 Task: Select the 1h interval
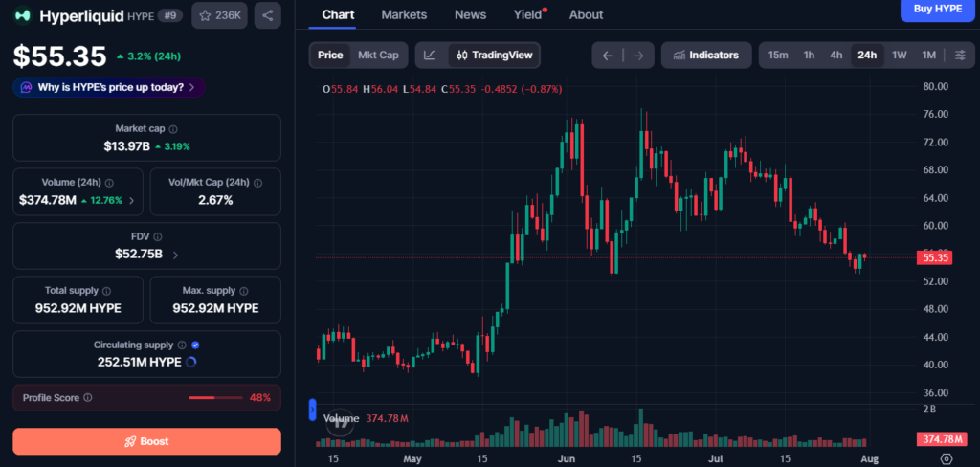coord(809,55)
